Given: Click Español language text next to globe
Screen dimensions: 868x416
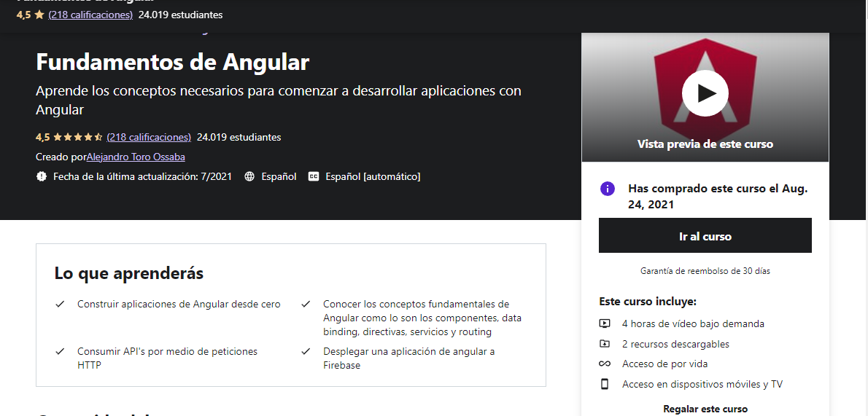Looking at the screenshot, I should 279,177.
